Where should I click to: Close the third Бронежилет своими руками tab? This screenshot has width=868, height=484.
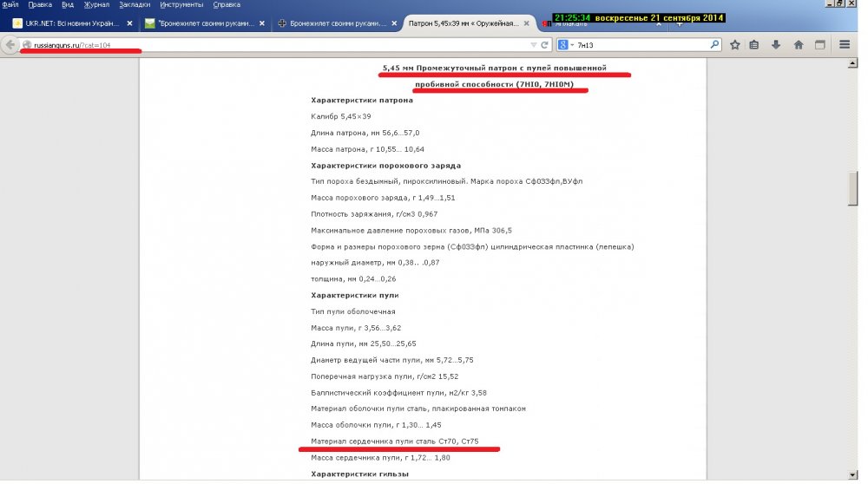[x=394, y=23]
